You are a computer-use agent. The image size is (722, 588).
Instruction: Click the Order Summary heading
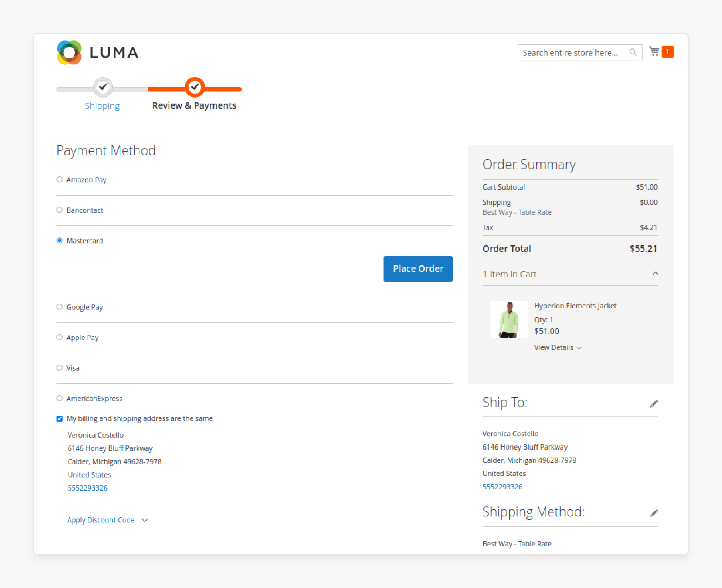tap(529, 165)
